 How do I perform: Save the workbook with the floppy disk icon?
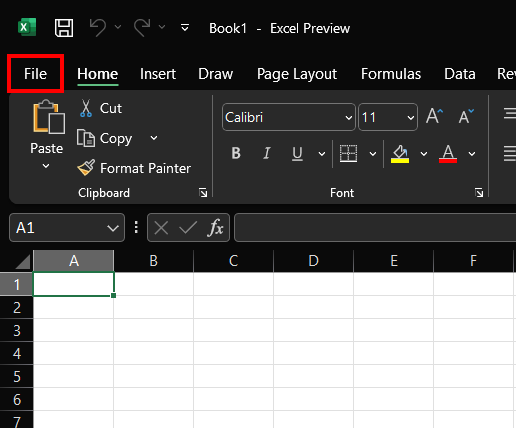tap(64, 28)
